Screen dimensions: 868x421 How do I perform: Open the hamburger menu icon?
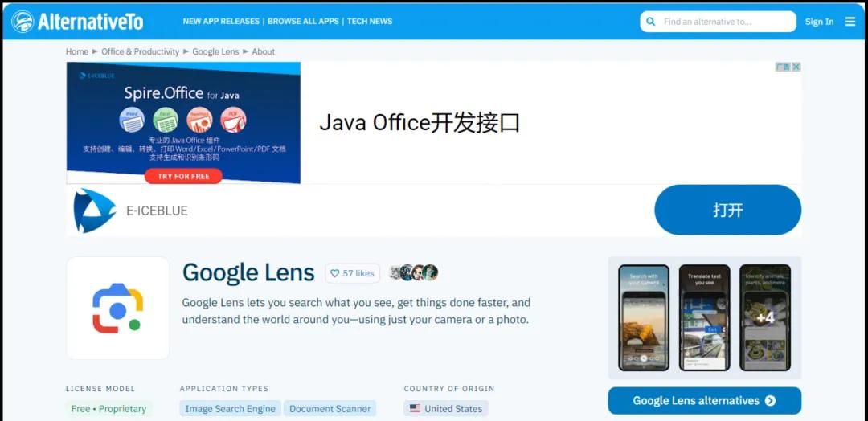[850, 22]
